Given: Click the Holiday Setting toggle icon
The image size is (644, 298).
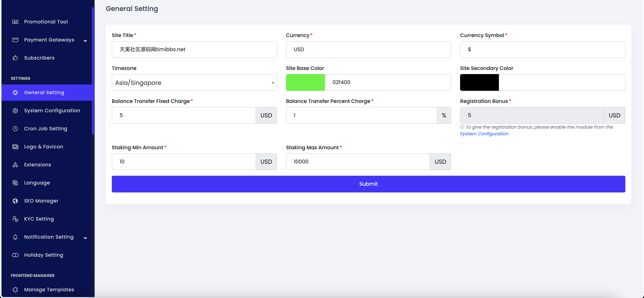Looking at the screenshot, I should click(15, 255).
